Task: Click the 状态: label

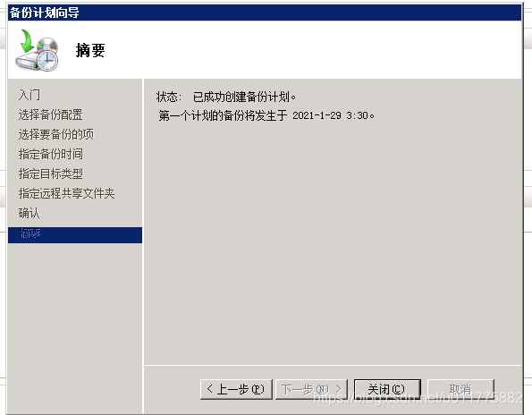Action: pos(169,97)
